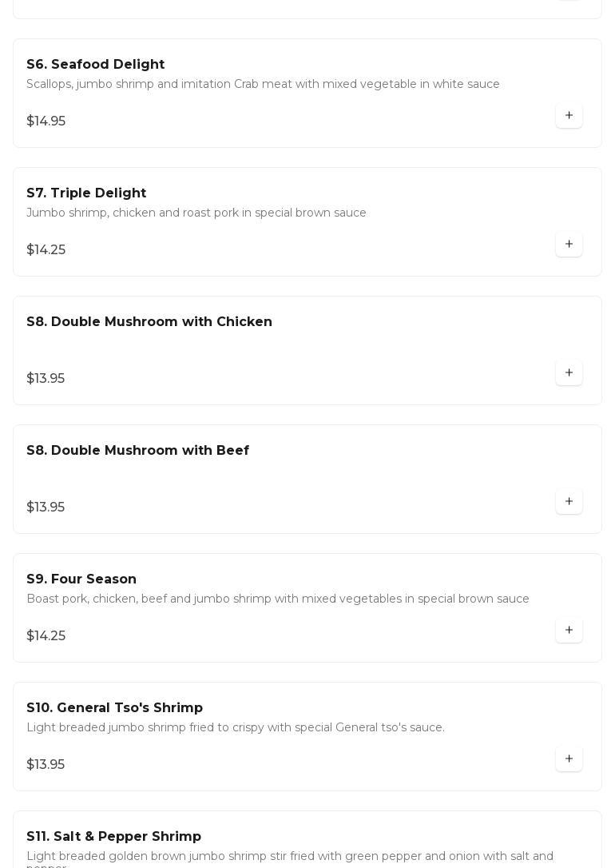Select S8. Double Mushroom with Beef title
Screen dimensions: 615x868
coord(137,451)
